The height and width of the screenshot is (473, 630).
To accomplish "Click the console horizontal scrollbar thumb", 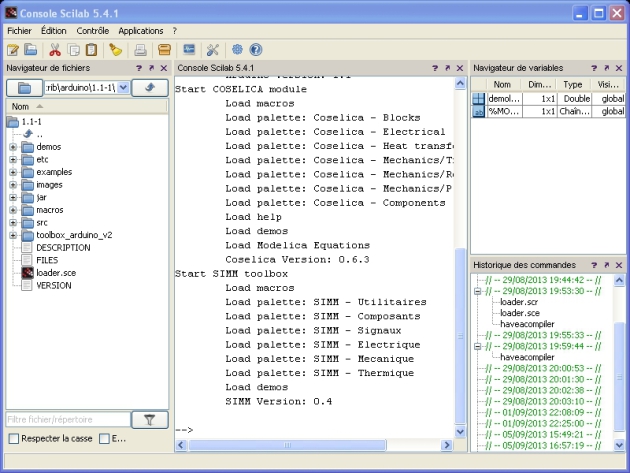I will 287,445.
